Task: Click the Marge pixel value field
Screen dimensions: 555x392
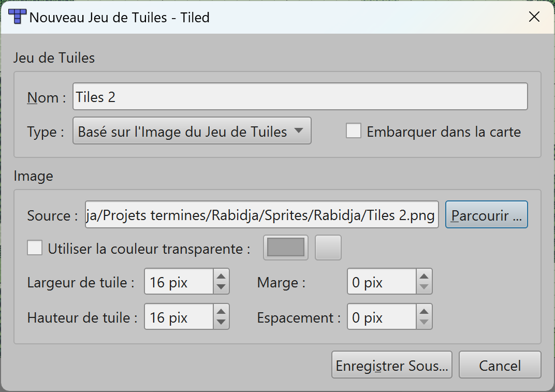Action: click(x=382, y=282)
